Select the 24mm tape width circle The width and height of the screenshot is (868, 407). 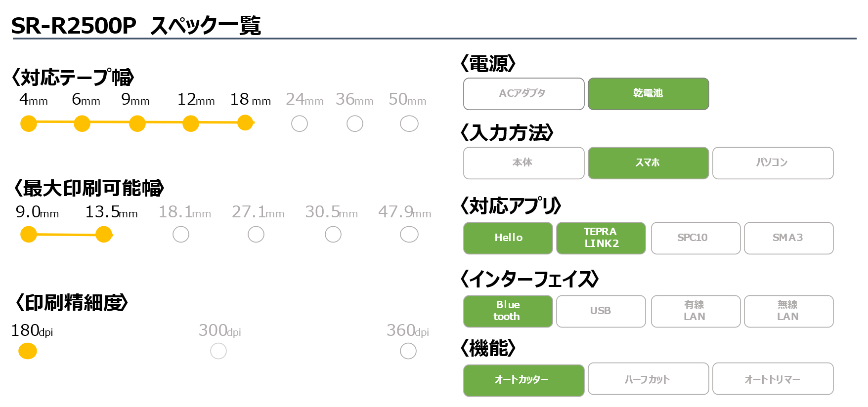coord(300,123)
